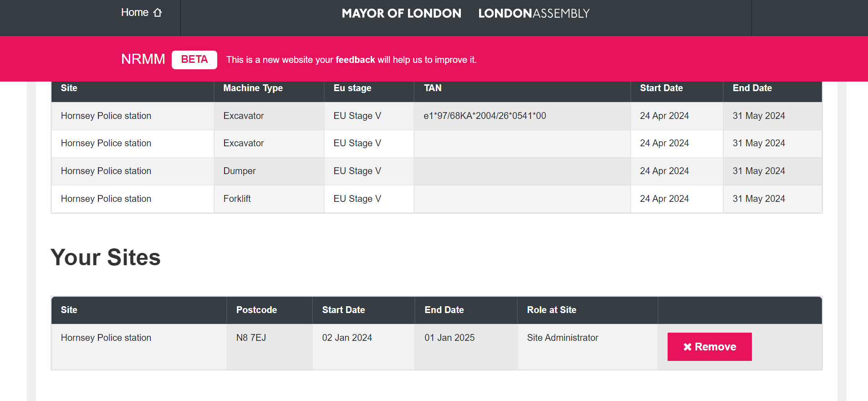Select the Excavator row with TAN number

pos(437,116)
